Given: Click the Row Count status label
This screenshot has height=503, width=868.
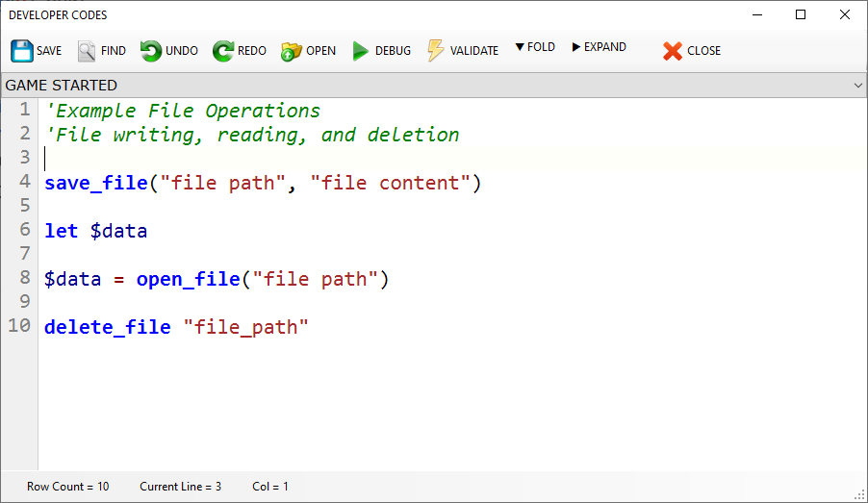Looking at the screenshot, I should pos(67,487).
